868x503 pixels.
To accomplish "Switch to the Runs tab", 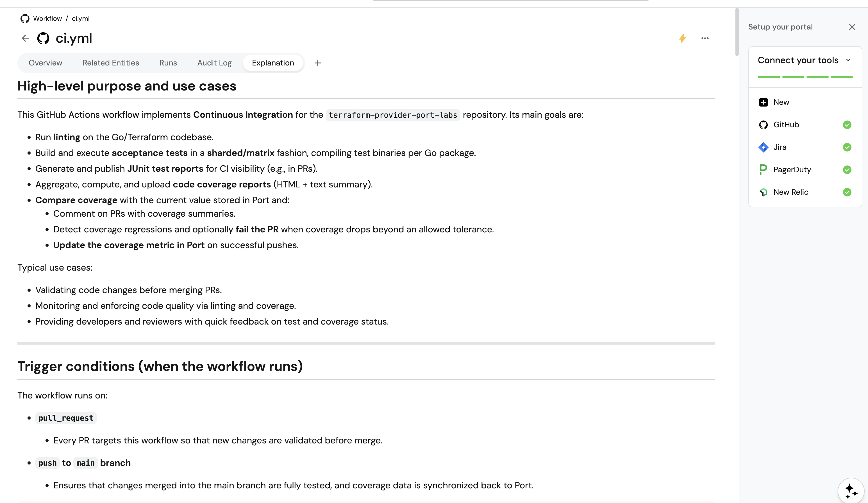I will (x=168, y=63).
